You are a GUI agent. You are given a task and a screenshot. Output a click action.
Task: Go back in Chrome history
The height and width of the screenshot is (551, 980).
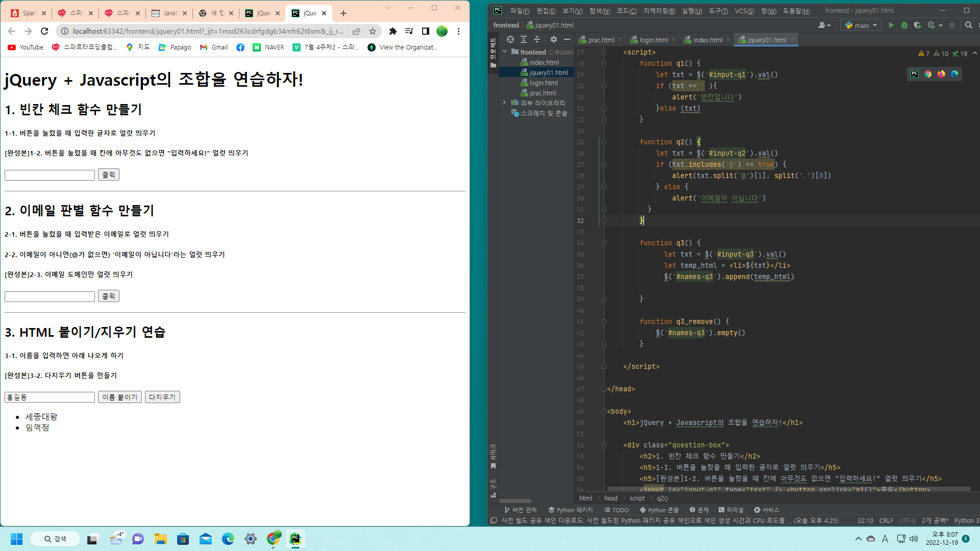coord(12,31)
